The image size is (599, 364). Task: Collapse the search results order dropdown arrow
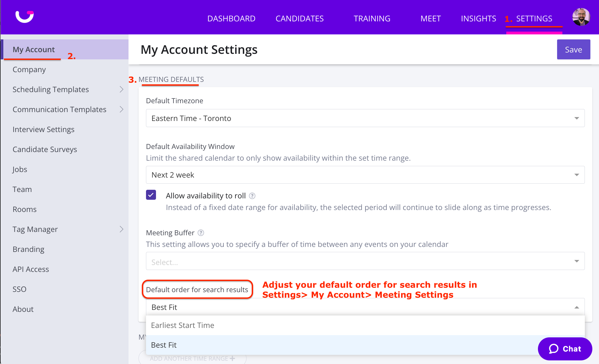(x=577, y=307)
